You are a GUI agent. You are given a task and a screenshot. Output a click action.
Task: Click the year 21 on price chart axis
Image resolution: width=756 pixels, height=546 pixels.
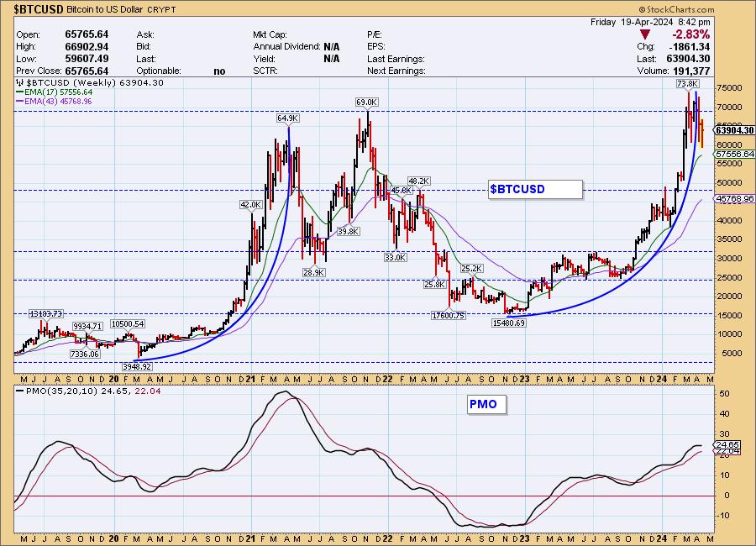(250, 379)
